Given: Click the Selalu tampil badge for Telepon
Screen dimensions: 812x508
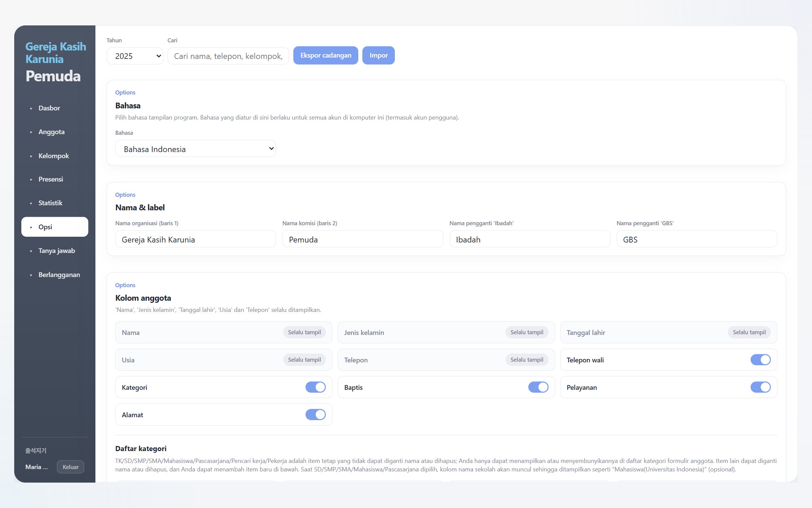Looking at the screenshot, I should [x=527, y=360].
